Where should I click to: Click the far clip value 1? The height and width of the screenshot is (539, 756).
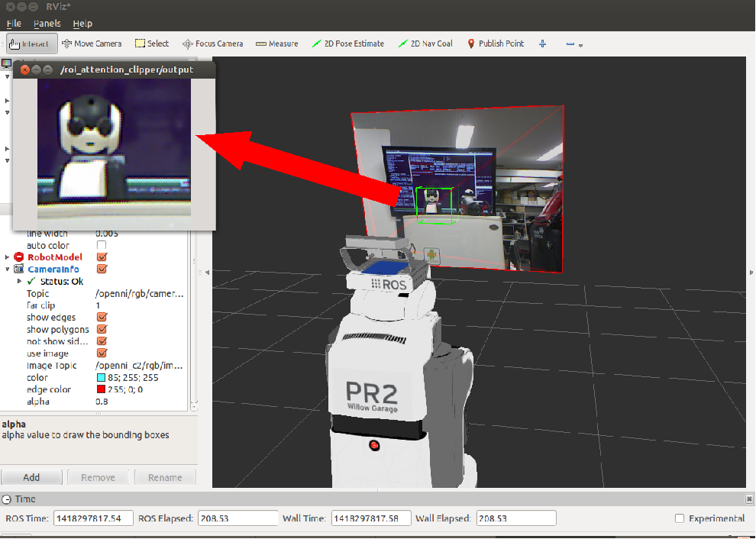(98, 305)
